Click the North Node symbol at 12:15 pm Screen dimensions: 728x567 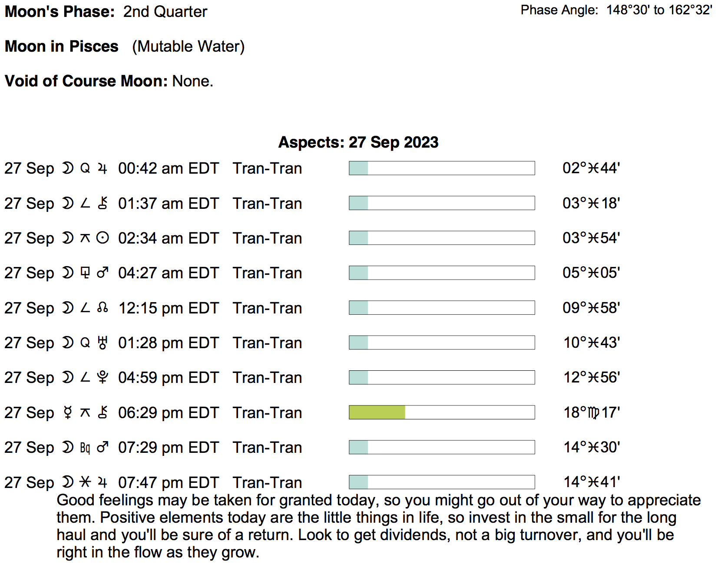click(x=103, y=308)
